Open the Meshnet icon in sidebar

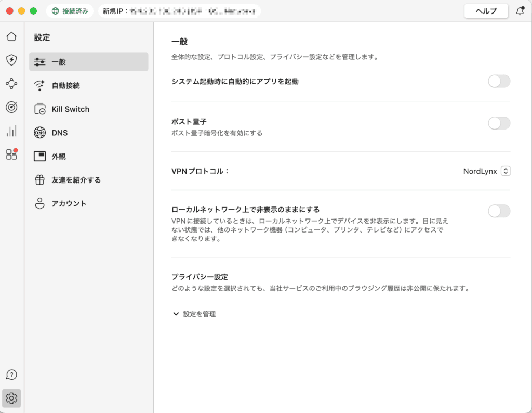coord(11,83)
